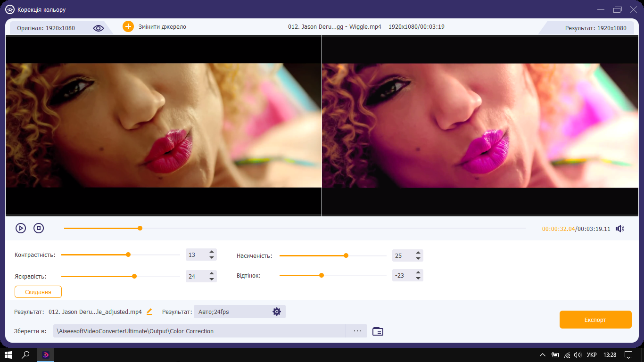Click the battery tray icon
This screenshot has height=362, width=644.
coord(555,355)
